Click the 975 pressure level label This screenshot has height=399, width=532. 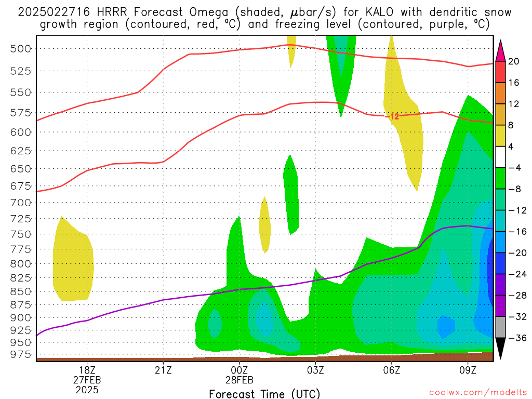(20, 354)
